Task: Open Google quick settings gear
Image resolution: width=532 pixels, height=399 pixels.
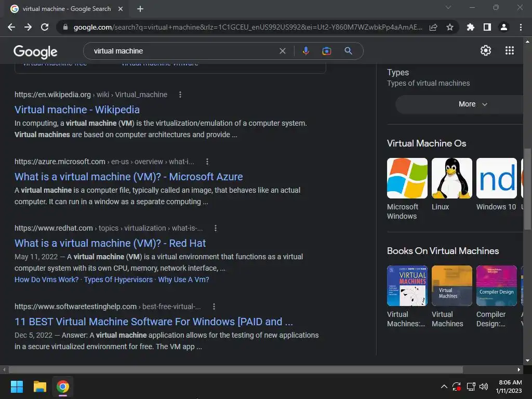Action: 486,50
